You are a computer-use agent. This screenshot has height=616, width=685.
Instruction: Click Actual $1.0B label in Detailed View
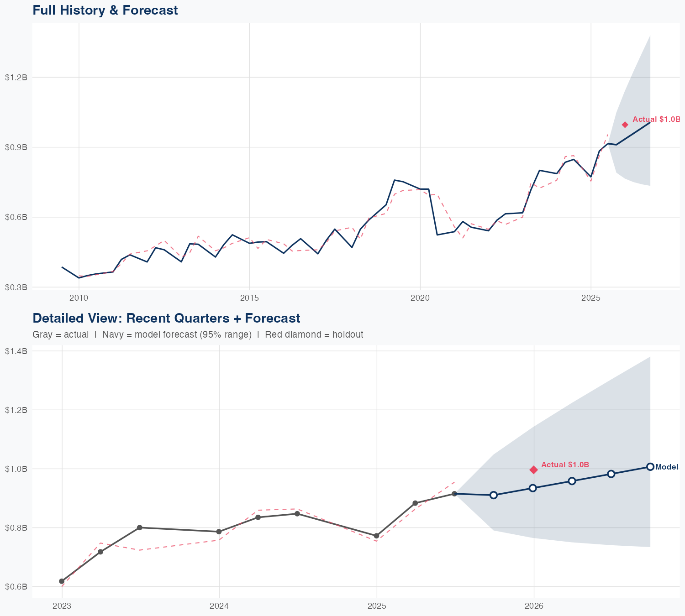(x=565, y=465)
